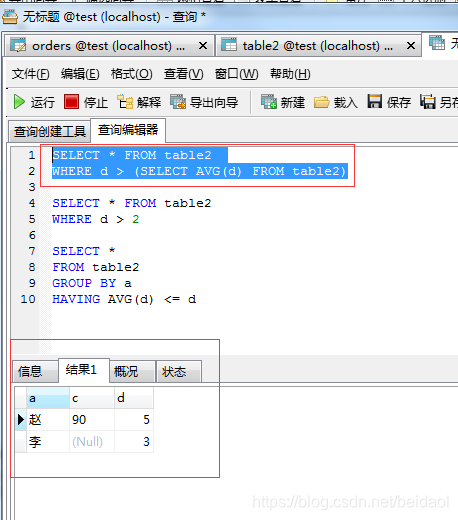
Task: Select the 赵 cell in results
Action: 48,420
